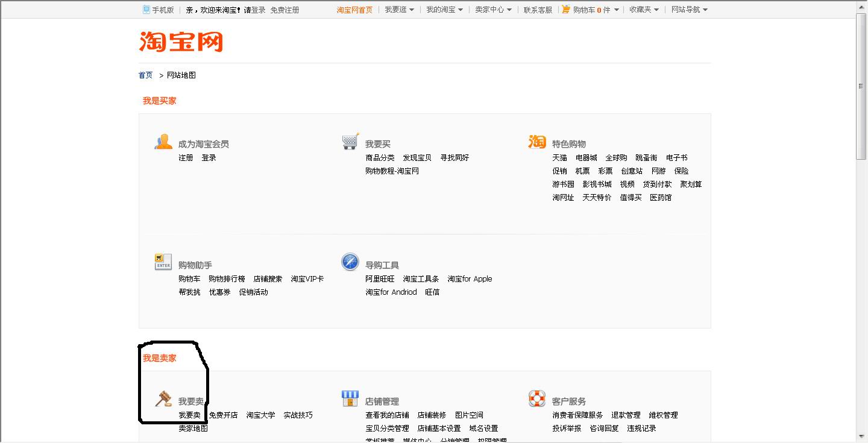Open 购物排行榜 link
The width and height of the screenshot is (868, 443).
[227, 279]
